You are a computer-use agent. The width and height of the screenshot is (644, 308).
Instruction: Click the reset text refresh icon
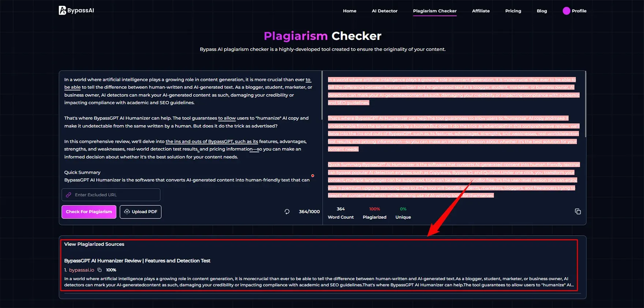point(287,212)
